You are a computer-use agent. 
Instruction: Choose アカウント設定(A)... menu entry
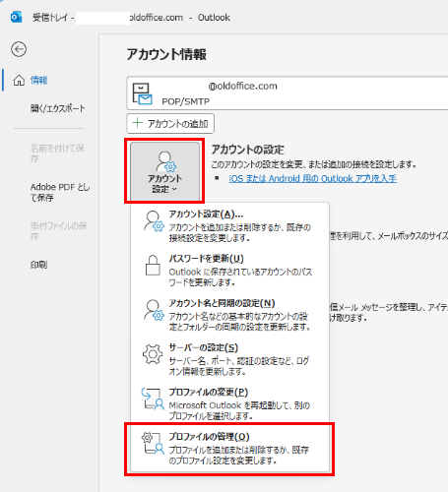coord(229,225)
